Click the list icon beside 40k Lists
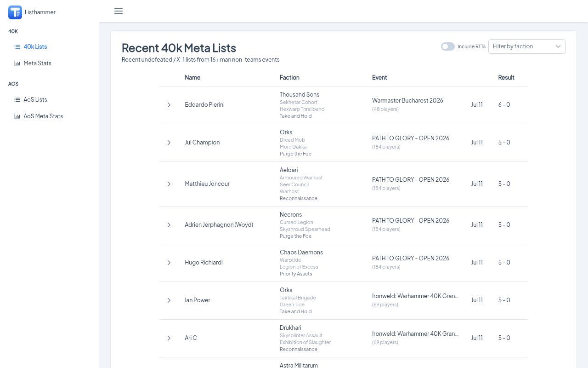Image resolution: width=588 pixels, height=368 pixels. pyautogui.click(x=17, y=46)
